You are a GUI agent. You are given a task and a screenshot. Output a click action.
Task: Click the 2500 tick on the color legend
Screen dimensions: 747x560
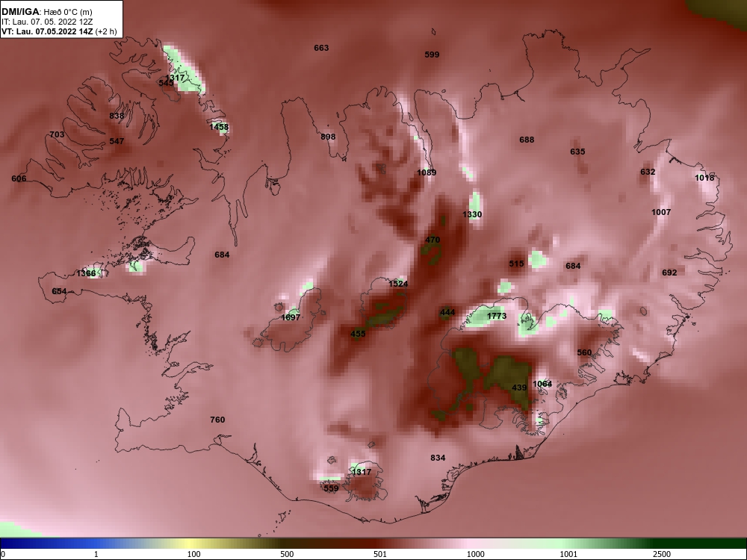pos(662,554)
